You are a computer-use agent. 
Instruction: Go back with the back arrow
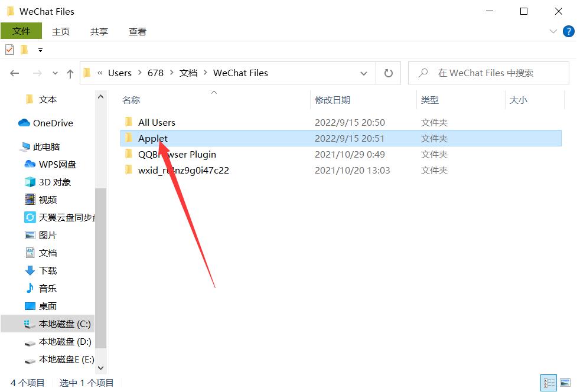pyautogui.click(x=15, y=73)
